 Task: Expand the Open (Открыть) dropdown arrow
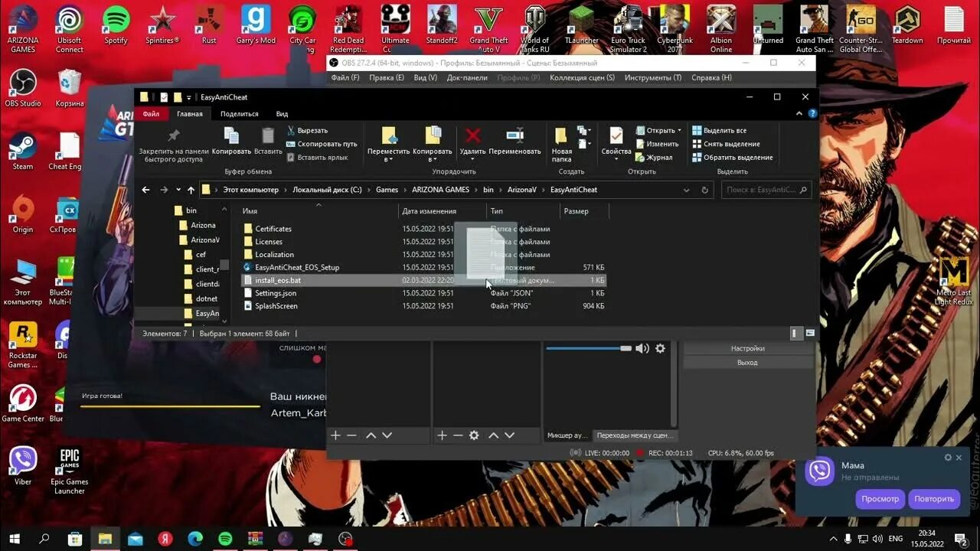pyautogui.click(x=680, y=130)
